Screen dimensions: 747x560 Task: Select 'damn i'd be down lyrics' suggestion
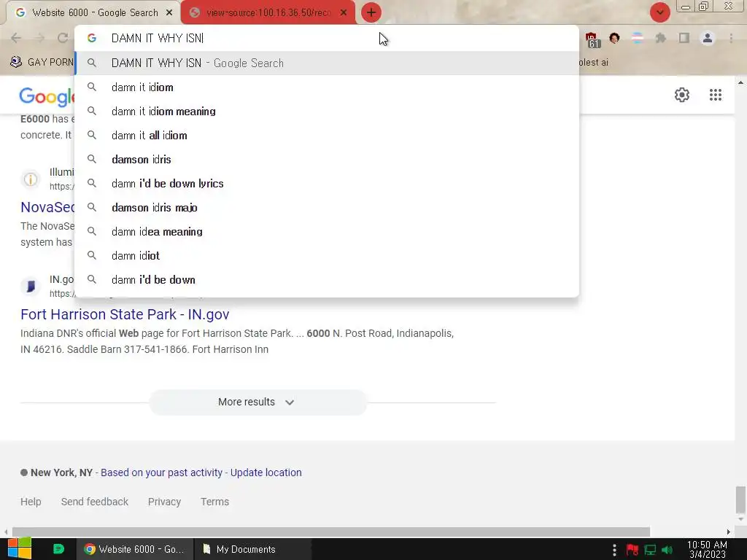tap(328, 183)
